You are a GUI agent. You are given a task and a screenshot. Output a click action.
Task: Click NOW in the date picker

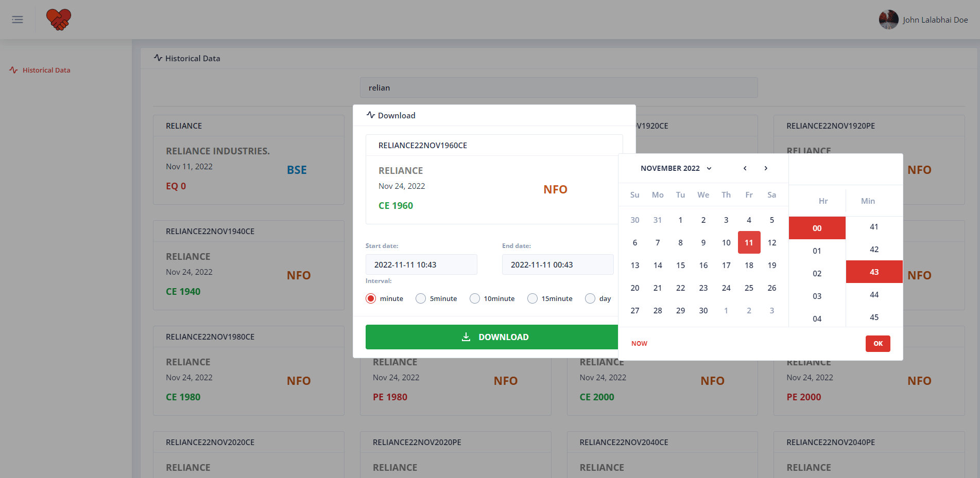pyautogui.click(x=639, y=343)
